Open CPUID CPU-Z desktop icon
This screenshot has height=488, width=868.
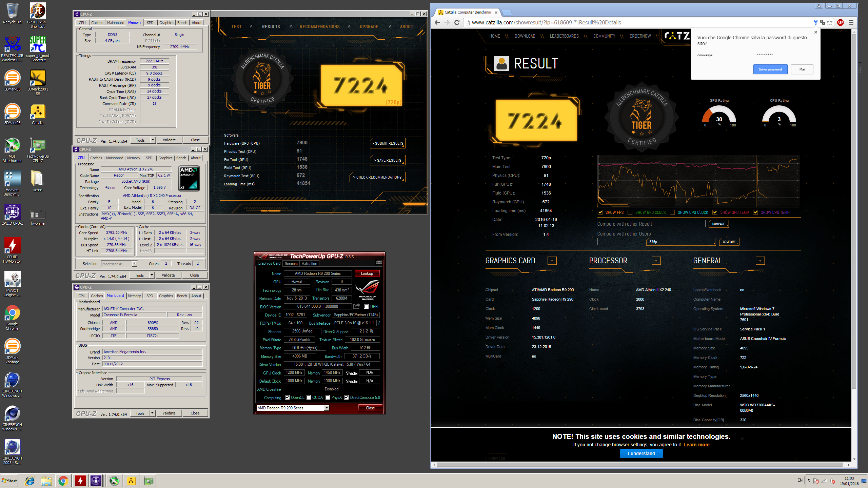pyautogui.click(x=12, y=215)
